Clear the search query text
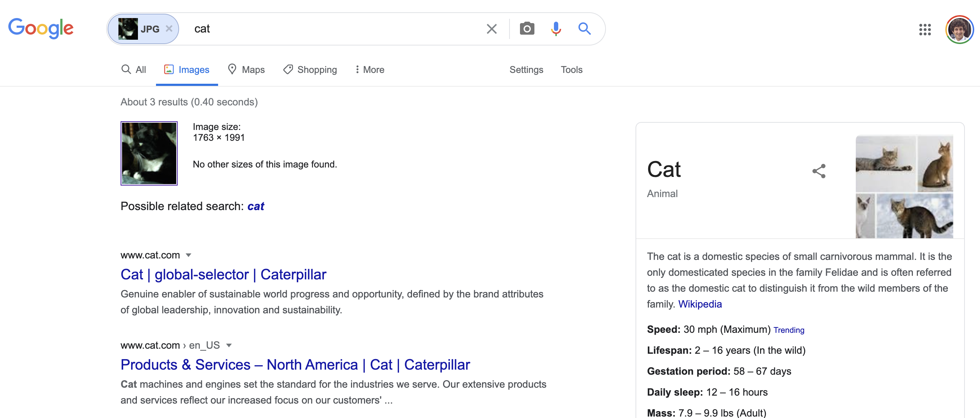Image resolution: width=980 pixels, height=418 pixels. click(491, 29)
